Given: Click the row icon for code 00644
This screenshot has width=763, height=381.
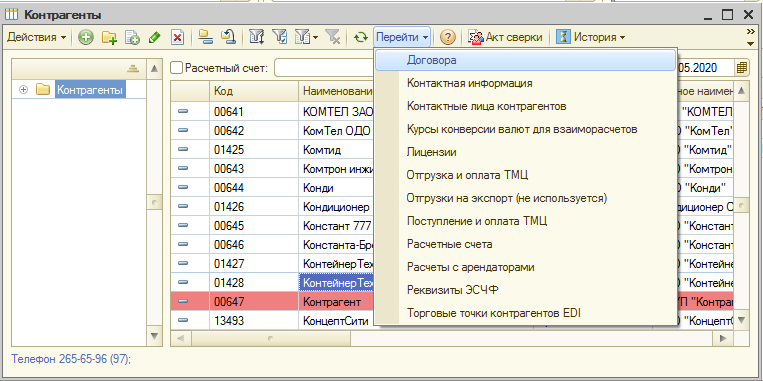Looking at the screenshot, I should click(x=183, y=187).
